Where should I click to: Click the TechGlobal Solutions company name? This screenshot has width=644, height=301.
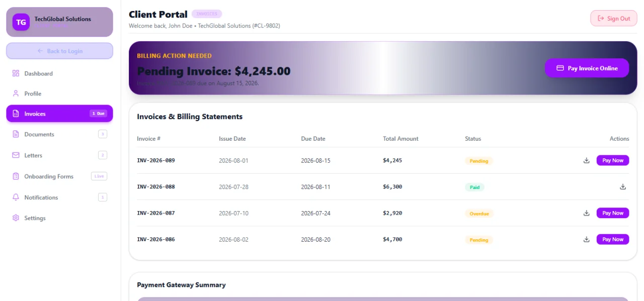(63, 19)
